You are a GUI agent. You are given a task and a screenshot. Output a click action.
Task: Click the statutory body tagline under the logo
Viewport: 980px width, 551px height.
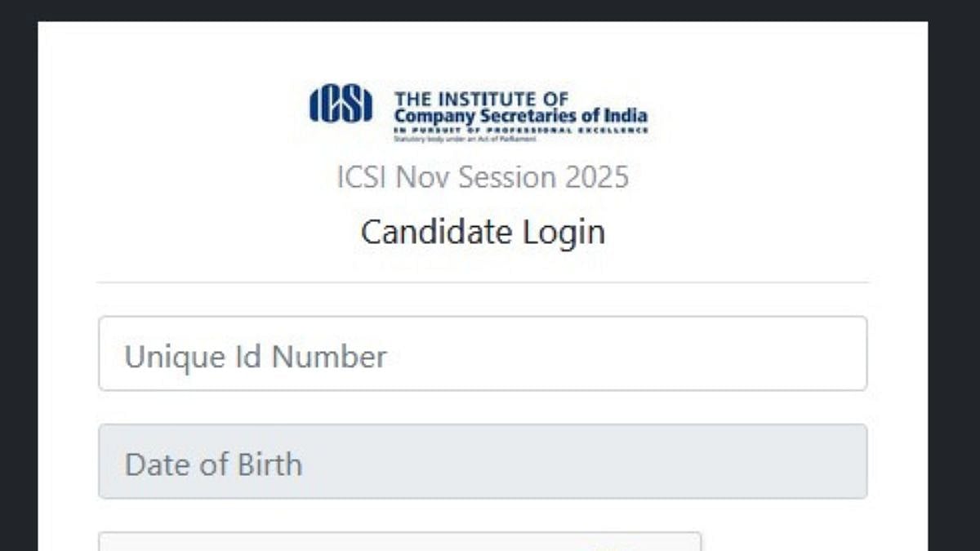coord(464,137)
